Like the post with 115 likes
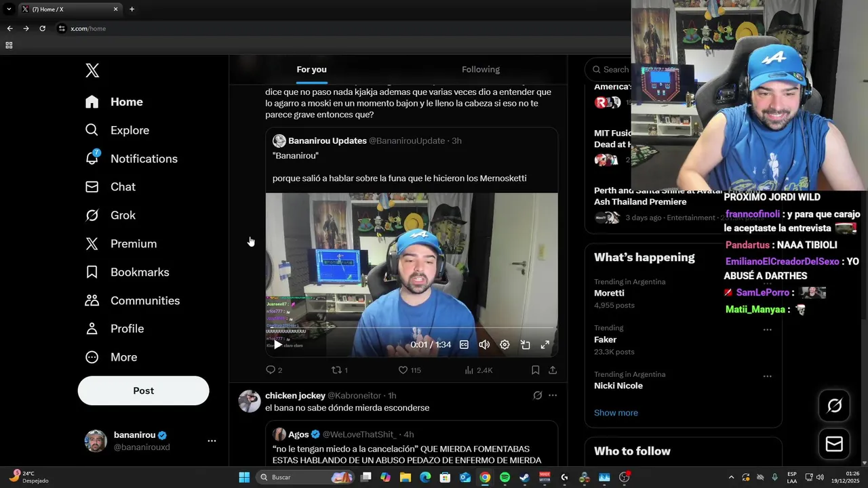This screenshot has width=868, height=488. 410,370
